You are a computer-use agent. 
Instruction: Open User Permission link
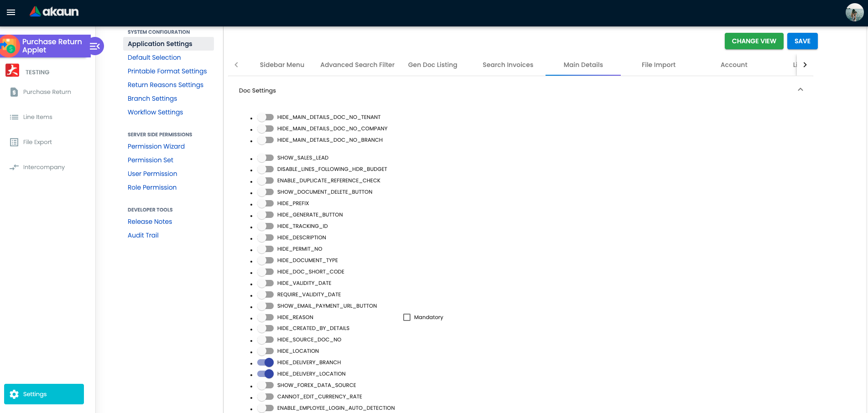(152, 174)
